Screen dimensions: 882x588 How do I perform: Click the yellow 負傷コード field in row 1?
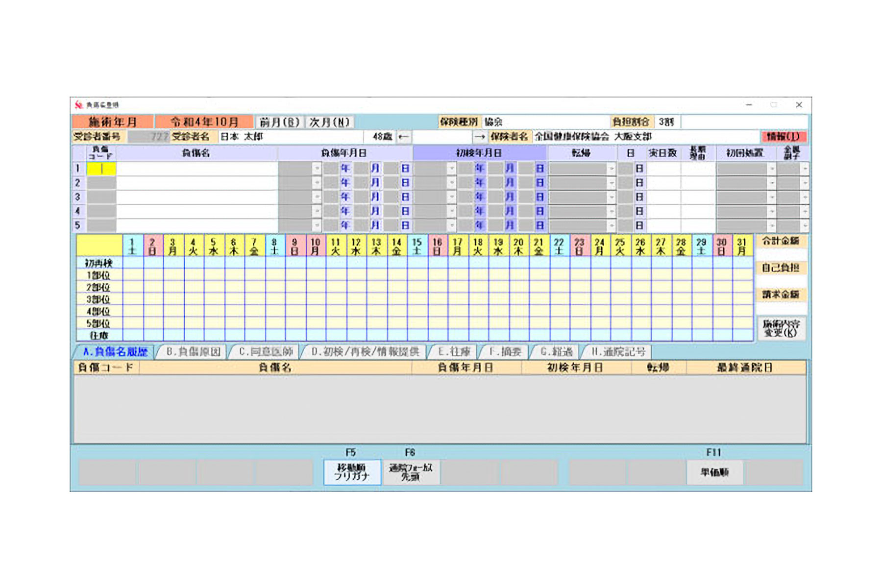click(x=101, y=169)
